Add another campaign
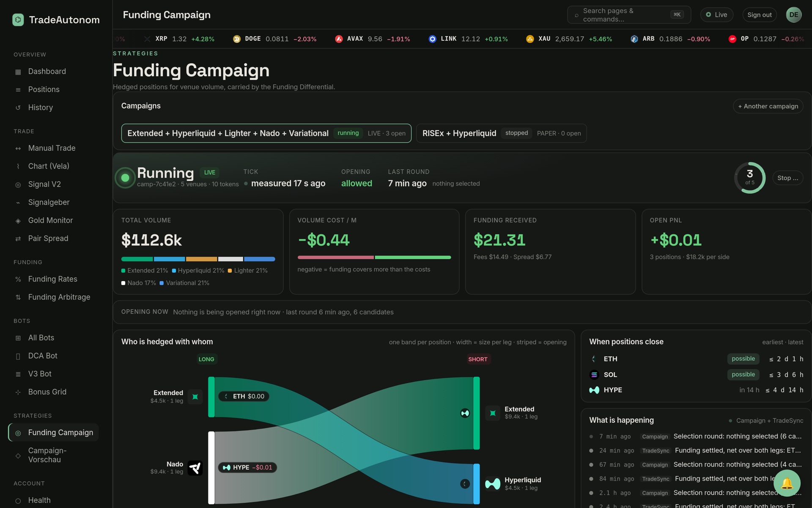 coord(768,106)
